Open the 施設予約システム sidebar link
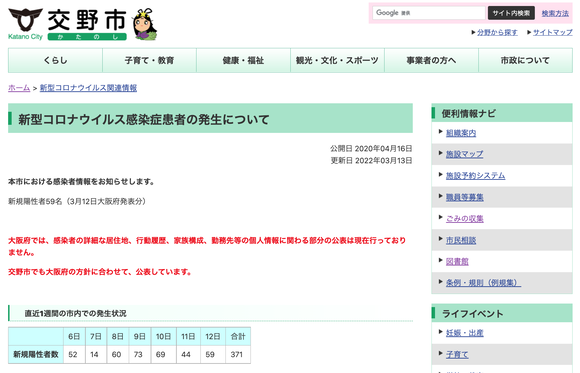 (x=475, y=175)
